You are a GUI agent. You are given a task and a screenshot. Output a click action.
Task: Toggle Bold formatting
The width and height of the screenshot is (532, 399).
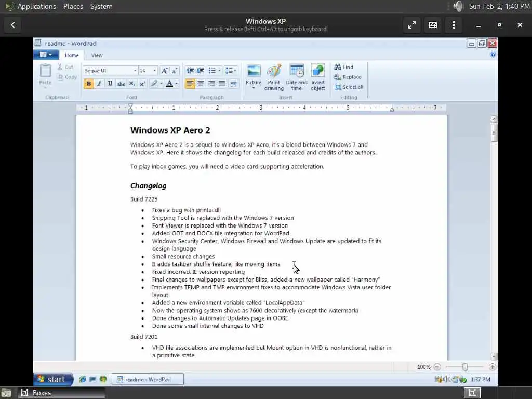click(x=89, y=84)
